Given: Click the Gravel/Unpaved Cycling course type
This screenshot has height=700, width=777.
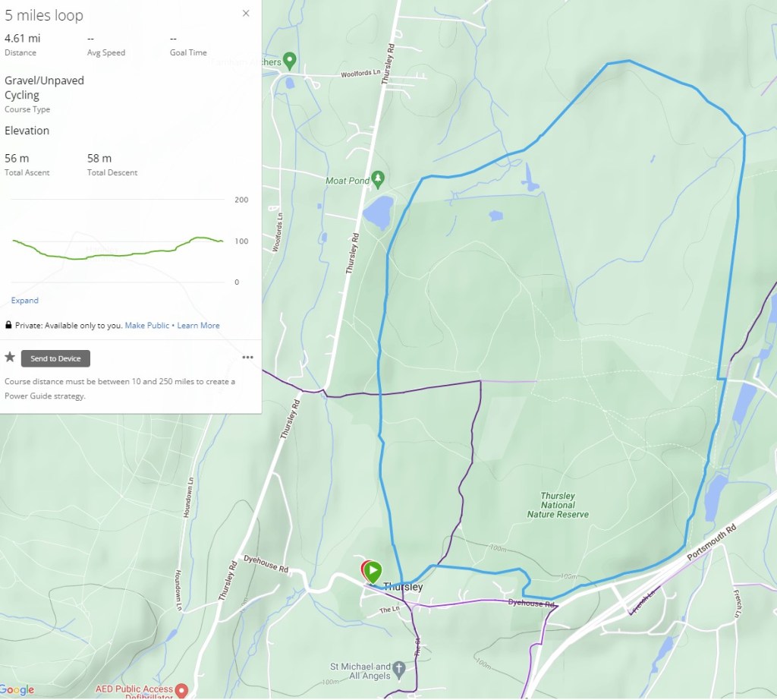Looking at the screenshot, I should (44, 88).
